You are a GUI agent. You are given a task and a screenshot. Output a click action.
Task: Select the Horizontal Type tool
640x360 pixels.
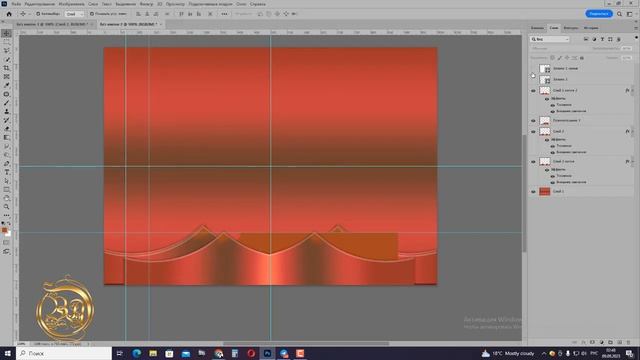7,172
